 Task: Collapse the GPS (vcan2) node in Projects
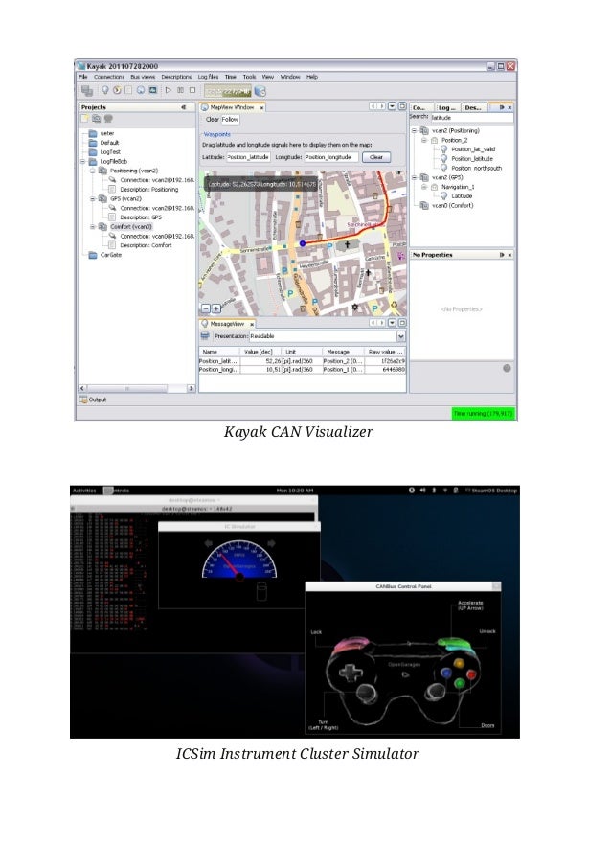[93, 198]
